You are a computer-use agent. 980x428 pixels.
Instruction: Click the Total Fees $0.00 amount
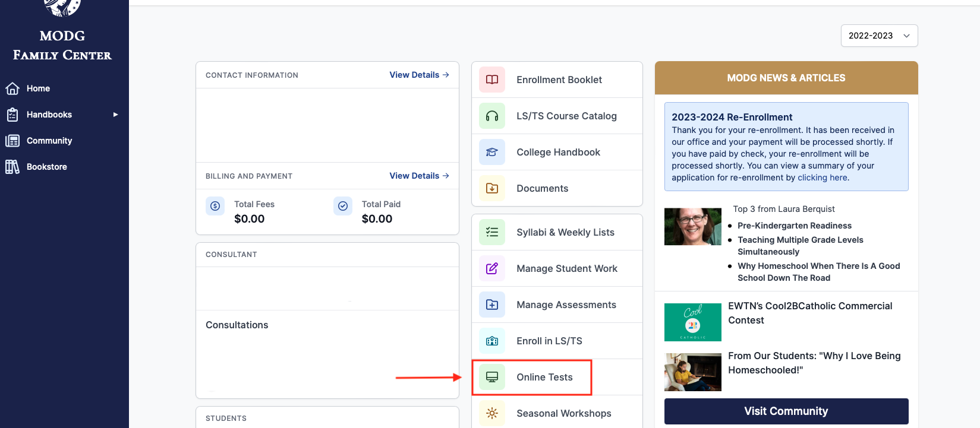click(250, 218)
